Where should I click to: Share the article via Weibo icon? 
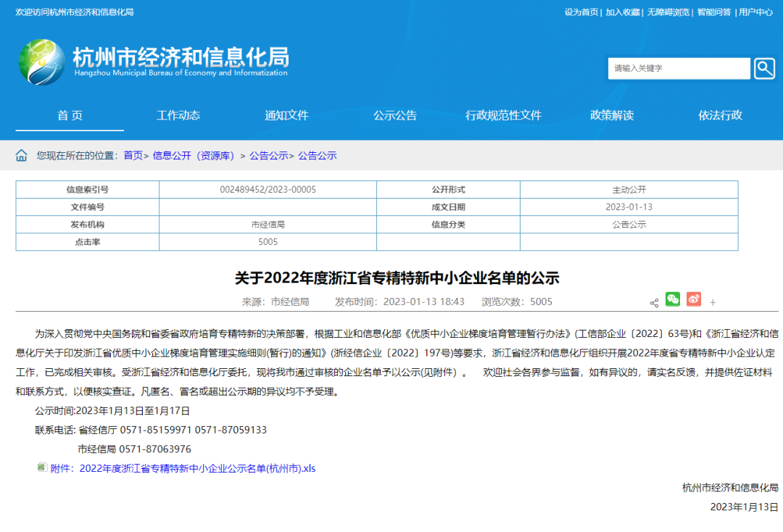694,299
